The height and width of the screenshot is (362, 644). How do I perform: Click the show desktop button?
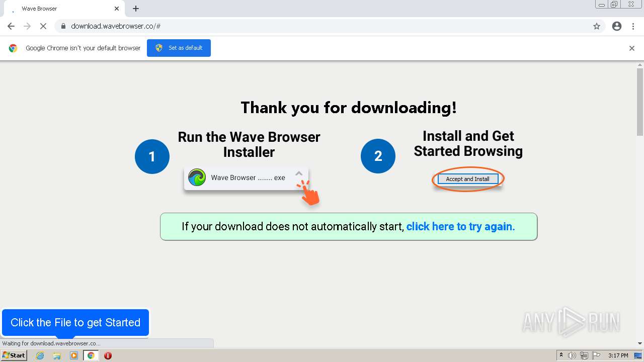tap(638, 355)
